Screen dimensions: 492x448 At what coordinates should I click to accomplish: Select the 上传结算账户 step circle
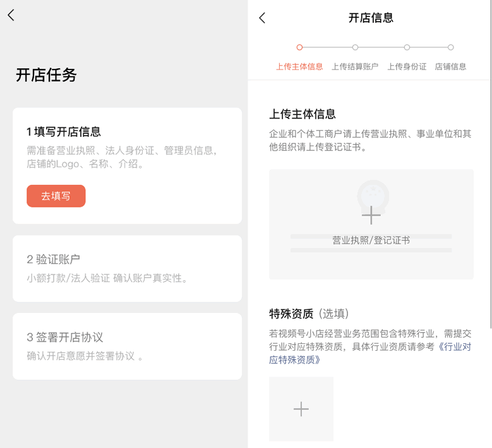[x=355, y=47]
